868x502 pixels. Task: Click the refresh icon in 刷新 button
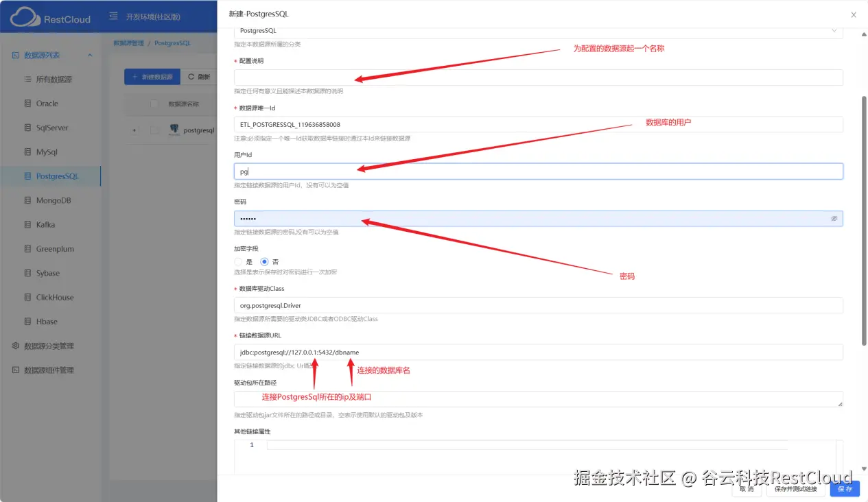coord(191,77)
